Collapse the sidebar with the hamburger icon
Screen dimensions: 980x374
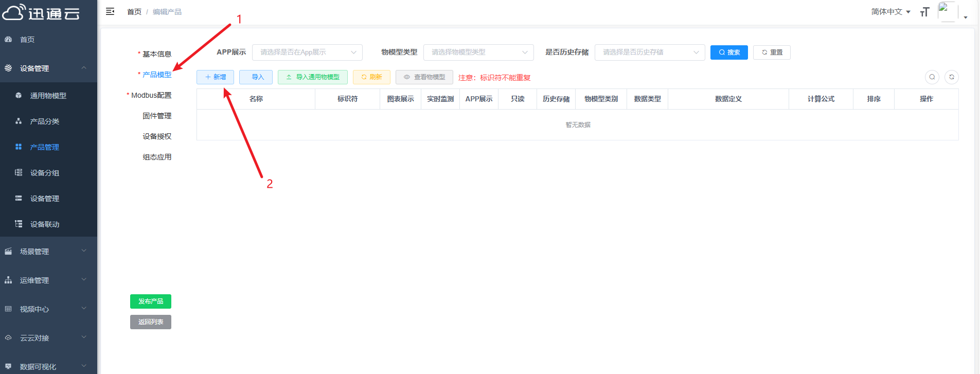(110, 11)
